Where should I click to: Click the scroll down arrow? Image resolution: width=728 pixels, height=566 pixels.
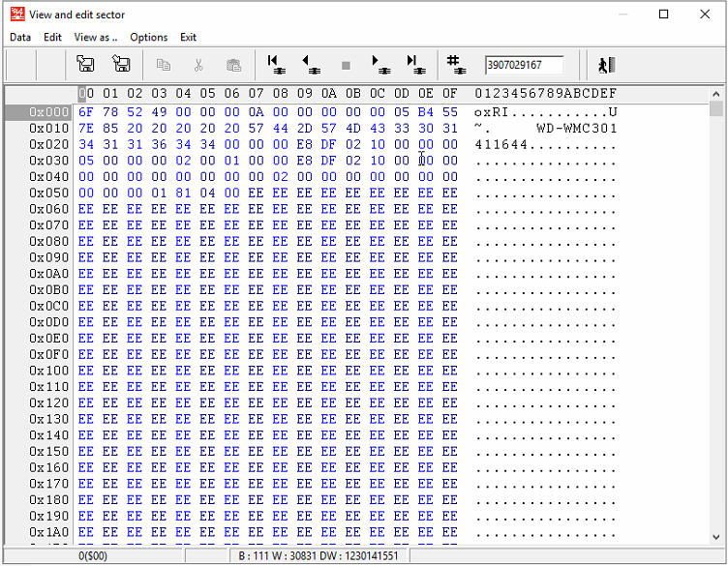point(716,537)
